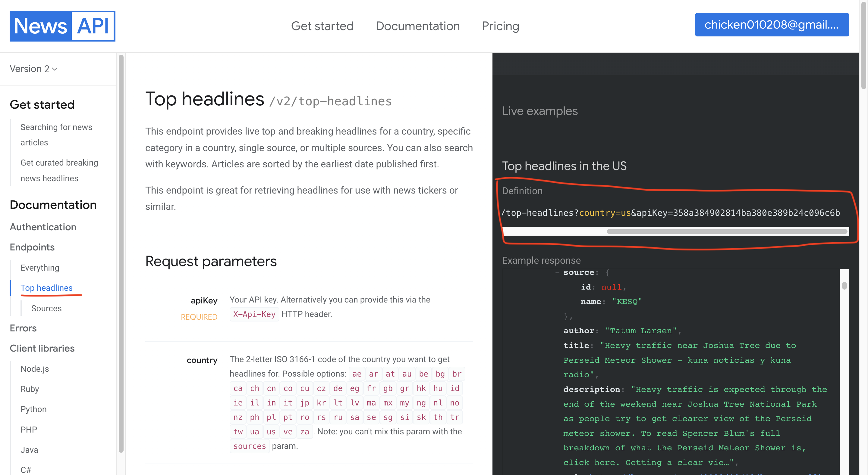This screenshot has height=475, width=868.
Task: Open the Documentation nav item
Action: click(x=417, y=26)
